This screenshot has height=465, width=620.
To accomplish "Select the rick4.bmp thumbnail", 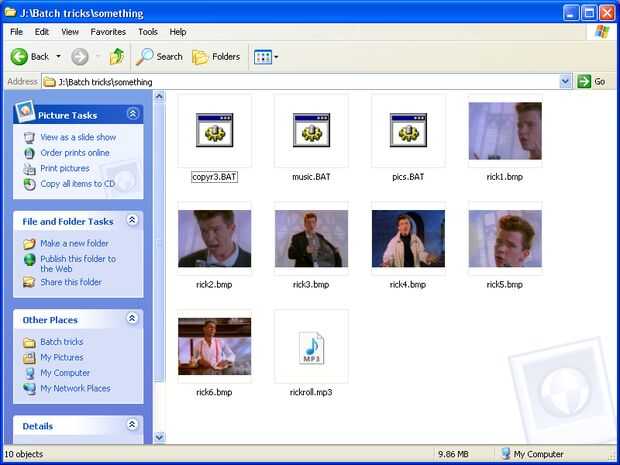I will point(408,238).
